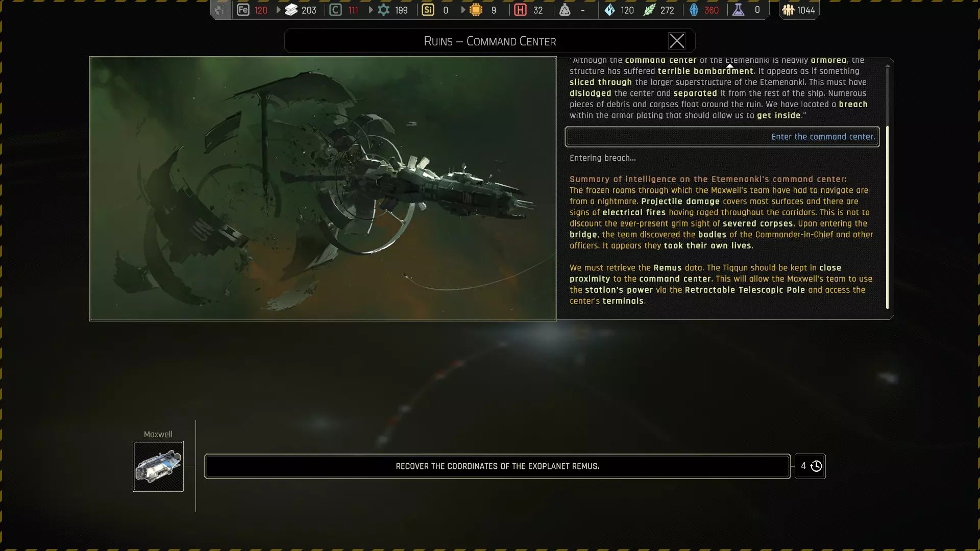The height and width of the screenshot is (551, 980).
Task: Click the blue cryopod resource icon
Action: point(694,10)
